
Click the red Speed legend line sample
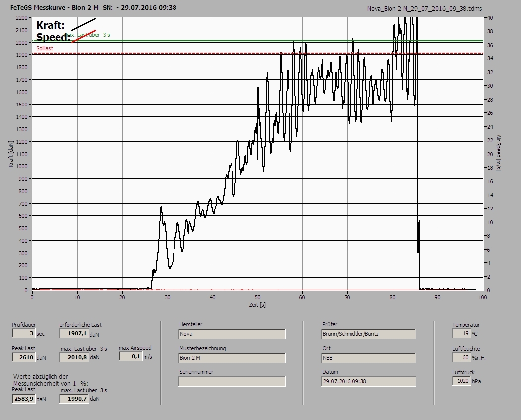pos(83,37)
